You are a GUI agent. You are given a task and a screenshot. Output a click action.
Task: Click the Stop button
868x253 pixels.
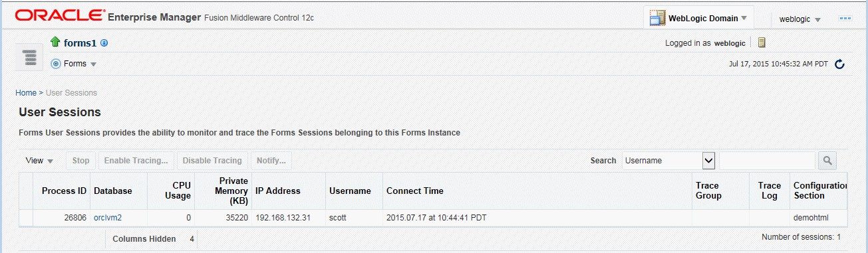80,161
